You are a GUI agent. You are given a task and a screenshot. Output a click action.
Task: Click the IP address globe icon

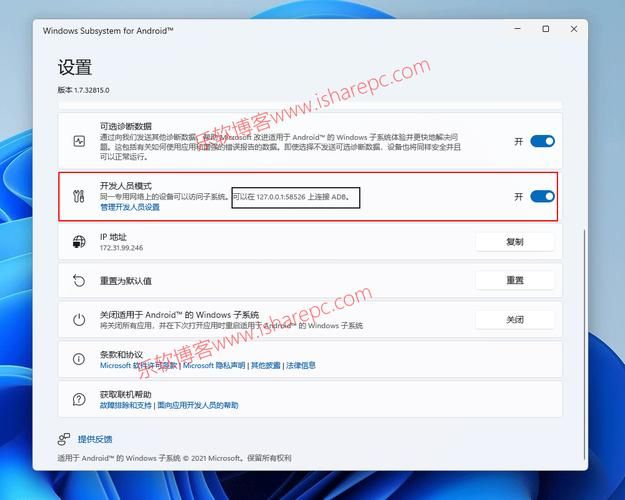[x=79, y=242]
